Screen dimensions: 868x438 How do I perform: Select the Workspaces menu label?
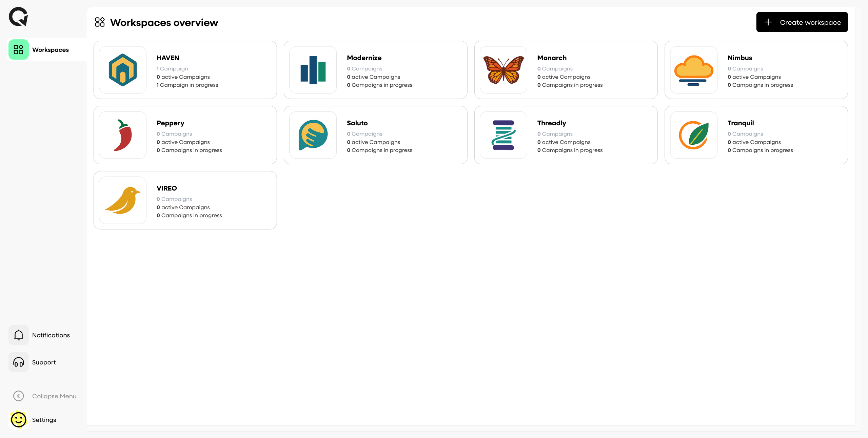(50, 50)
